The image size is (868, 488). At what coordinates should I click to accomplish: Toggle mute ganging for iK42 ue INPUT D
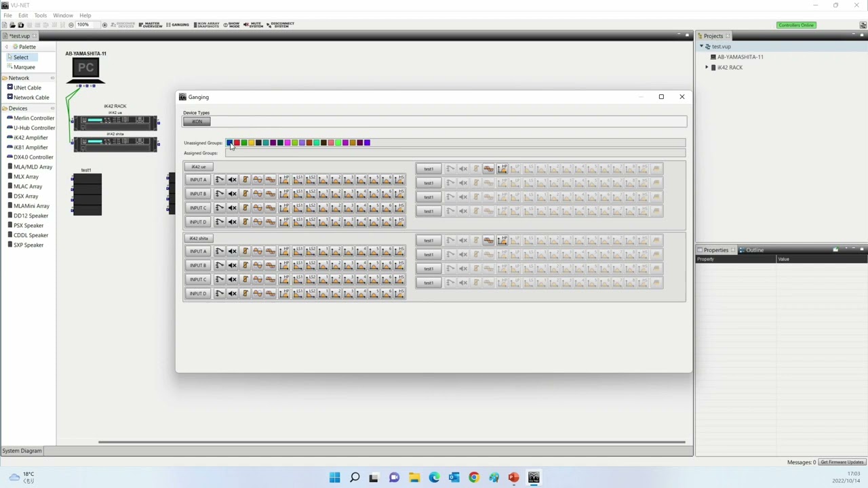pos(232,222)
